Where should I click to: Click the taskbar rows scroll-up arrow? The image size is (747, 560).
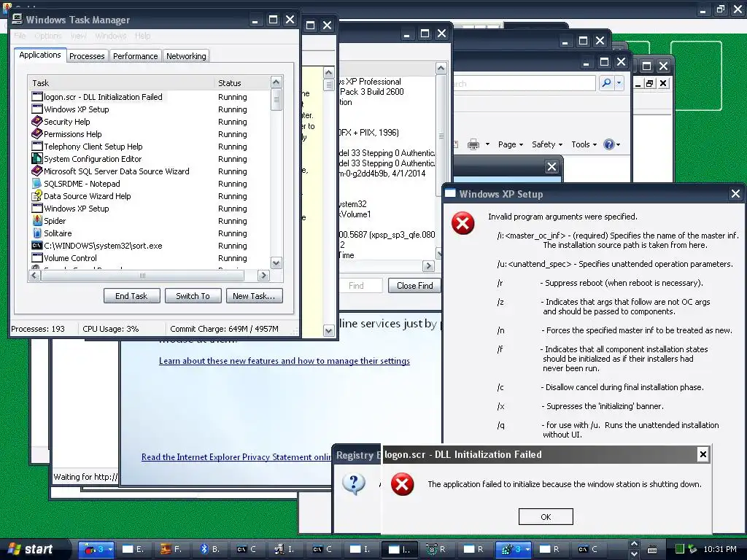coord(634,544)
